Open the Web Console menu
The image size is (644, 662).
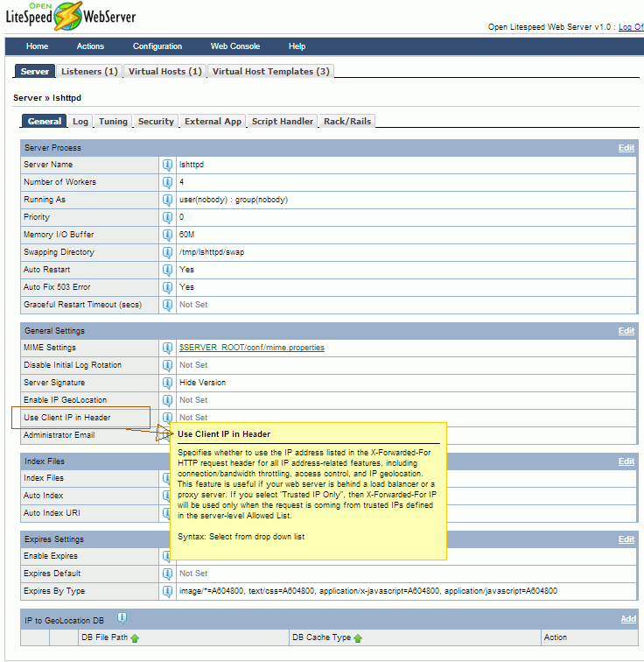coord(235,46)
